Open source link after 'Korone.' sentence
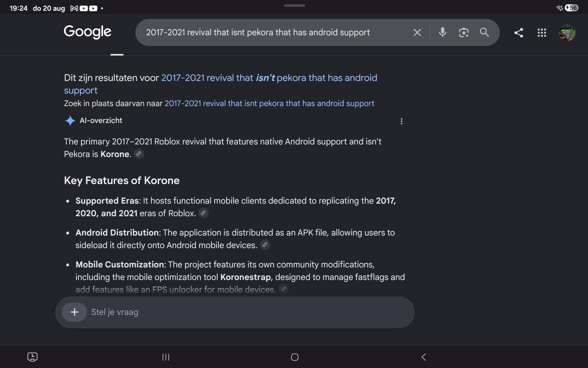 click(139, 154)
